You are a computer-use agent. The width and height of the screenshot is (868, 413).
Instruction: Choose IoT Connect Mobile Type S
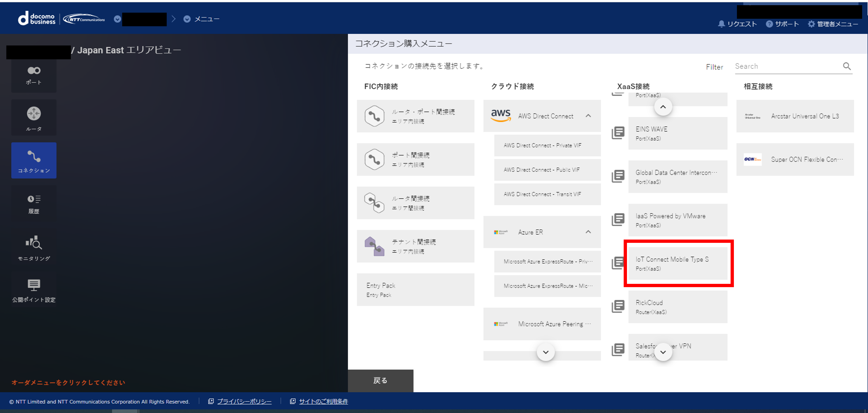[677, 263]
